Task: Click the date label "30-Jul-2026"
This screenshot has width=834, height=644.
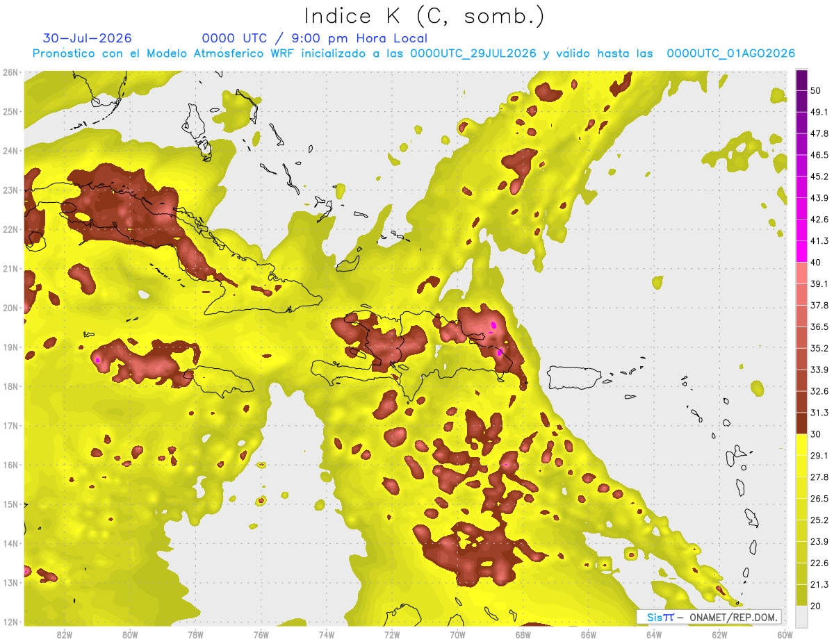Action: click(x=88, y=38)
